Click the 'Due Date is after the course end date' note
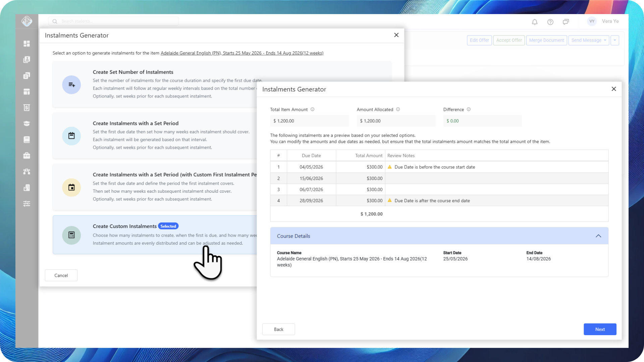The width and height of the screenshot is (644, 362). pos(432,200)
